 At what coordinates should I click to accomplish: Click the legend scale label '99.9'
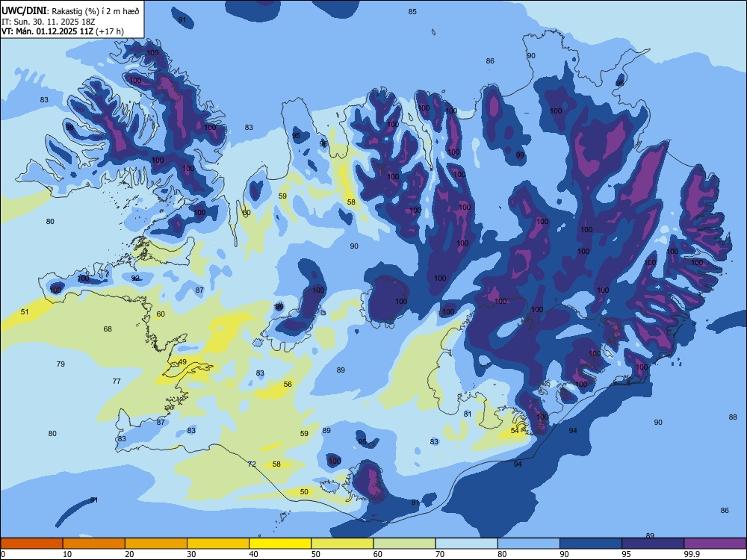(691, 554)
